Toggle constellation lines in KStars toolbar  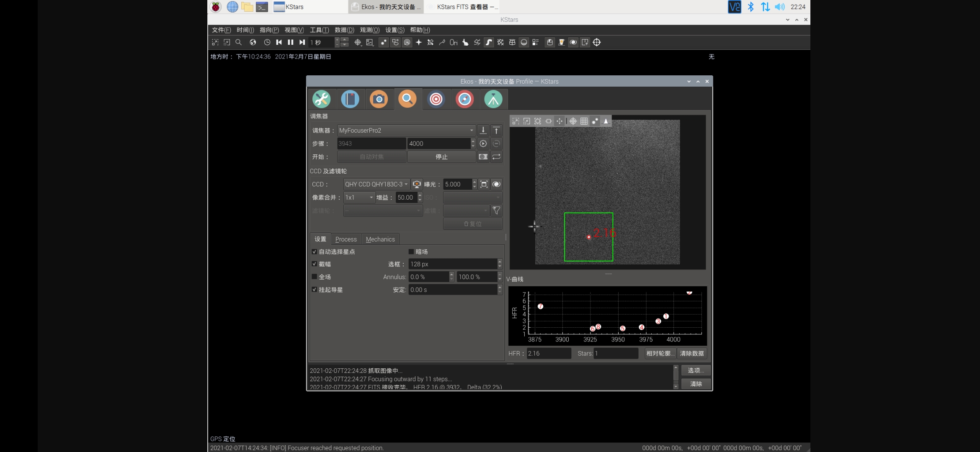click(442, 42)
